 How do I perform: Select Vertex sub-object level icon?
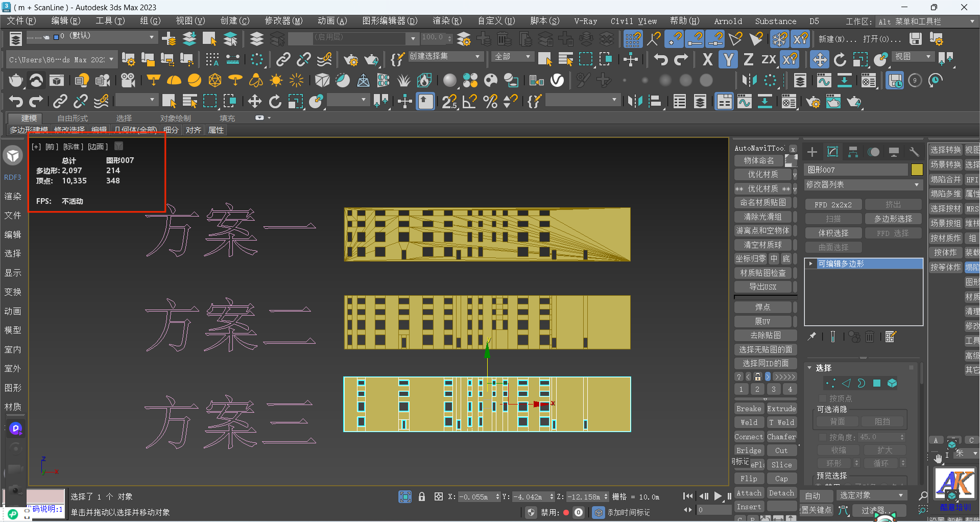point(831,383)
